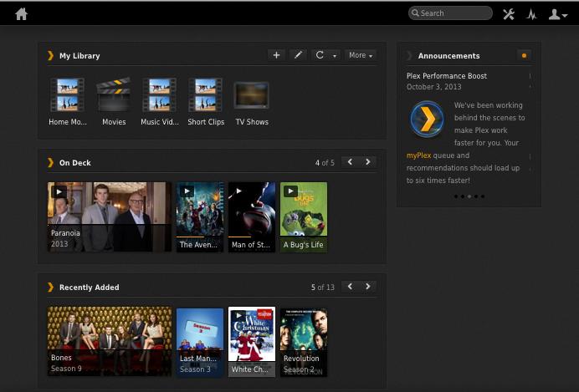This screenshot has height=392, width=579.
Task: Open the Music Videos library icon
Action: pyautogui.click(x=159, y=96)
